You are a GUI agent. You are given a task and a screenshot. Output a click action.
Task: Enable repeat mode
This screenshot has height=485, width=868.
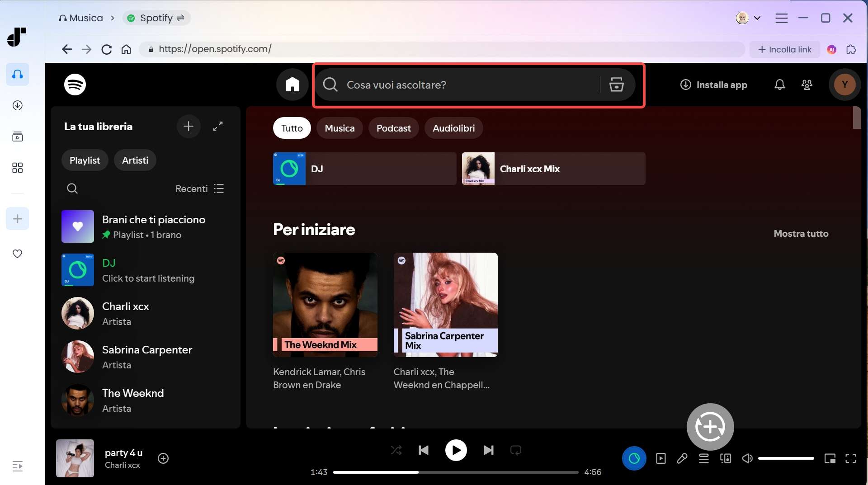516,450
